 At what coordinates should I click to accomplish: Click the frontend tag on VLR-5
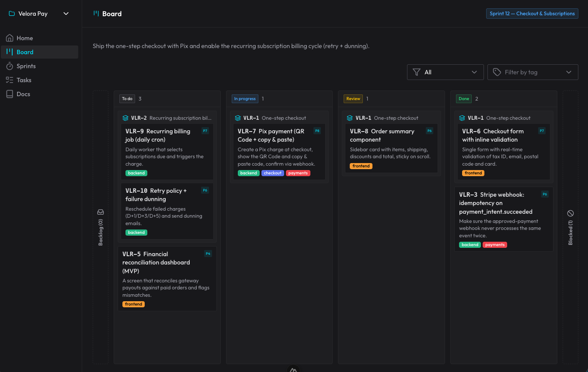(133, 304)
